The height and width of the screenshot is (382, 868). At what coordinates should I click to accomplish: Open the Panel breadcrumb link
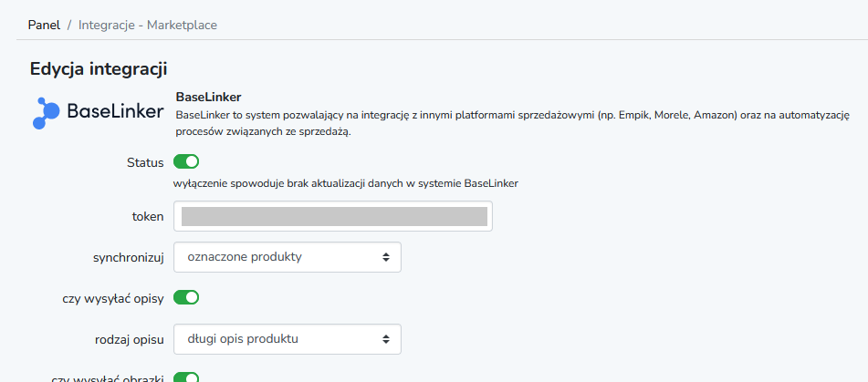pos(44,25)
